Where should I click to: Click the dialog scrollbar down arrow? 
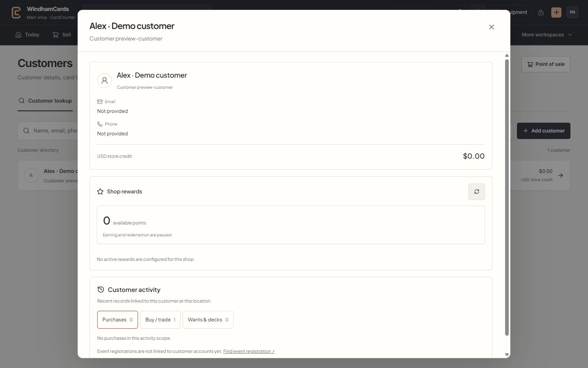point(507,355)
